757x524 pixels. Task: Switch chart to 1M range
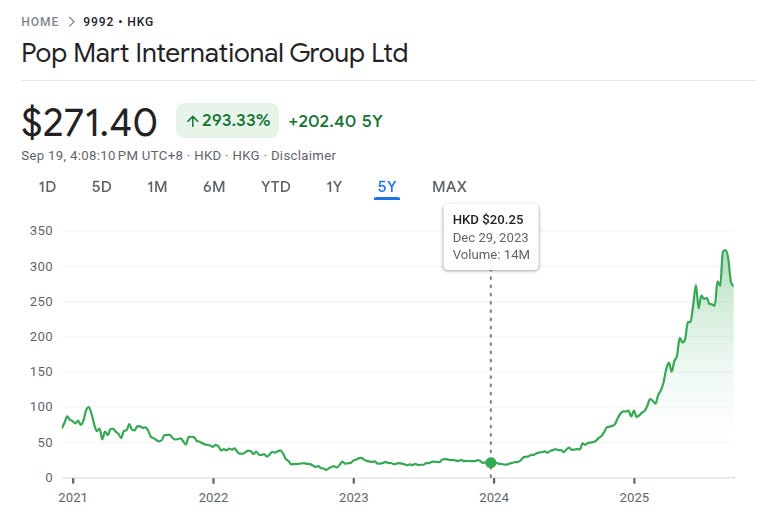coord(157,187)
